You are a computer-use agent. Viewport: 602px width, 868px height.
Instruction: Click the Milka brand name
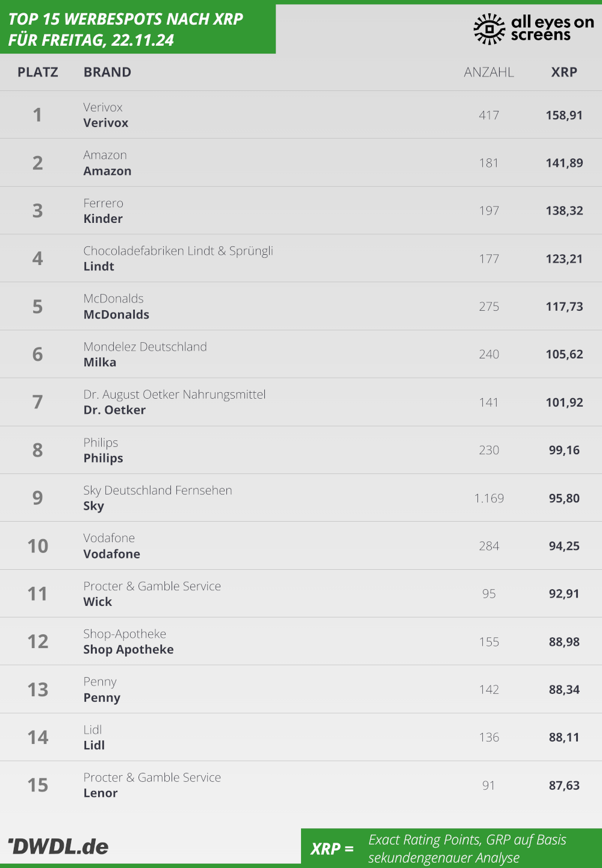[100, 362]
